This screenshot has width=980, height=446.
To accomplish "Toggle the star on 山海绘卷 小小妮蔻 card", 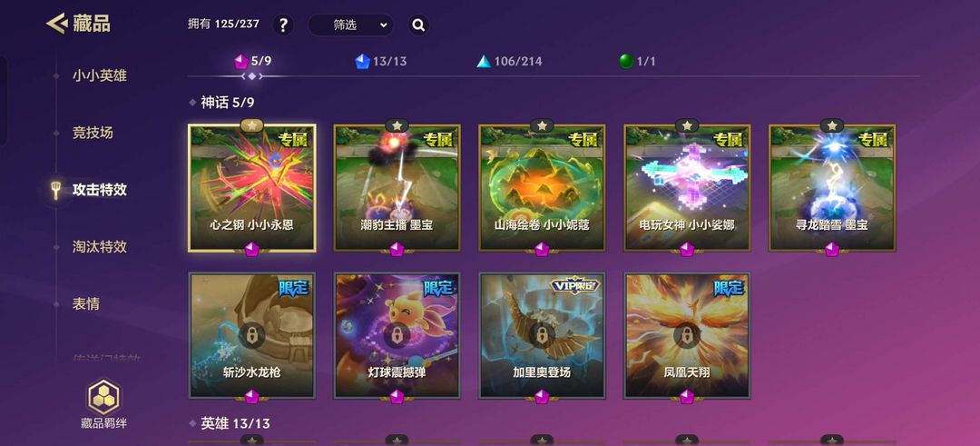I will [x=542, y=125].
